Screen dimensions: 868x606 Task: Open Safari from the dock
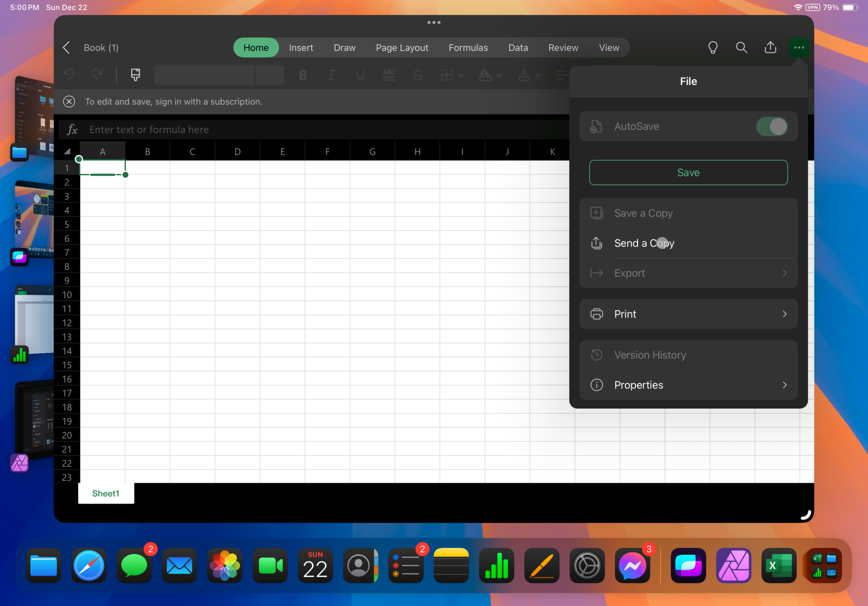(x=89, y=566)
